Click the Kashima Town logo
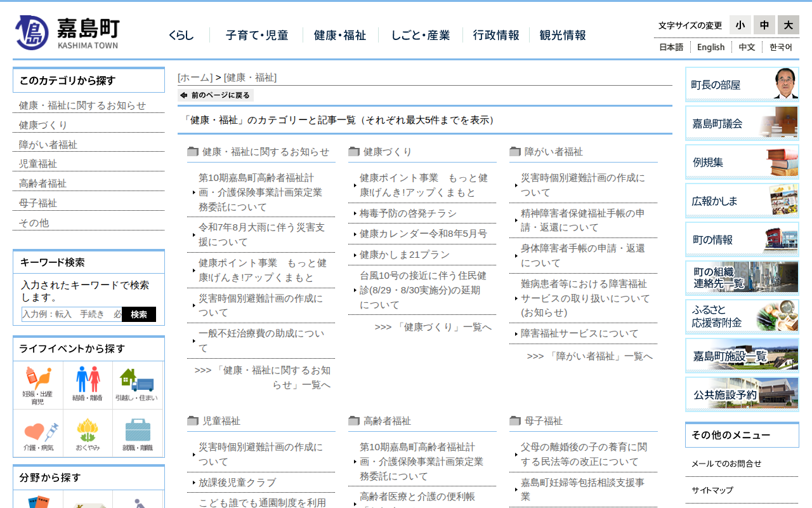812x508 pixels. (67, 32)
